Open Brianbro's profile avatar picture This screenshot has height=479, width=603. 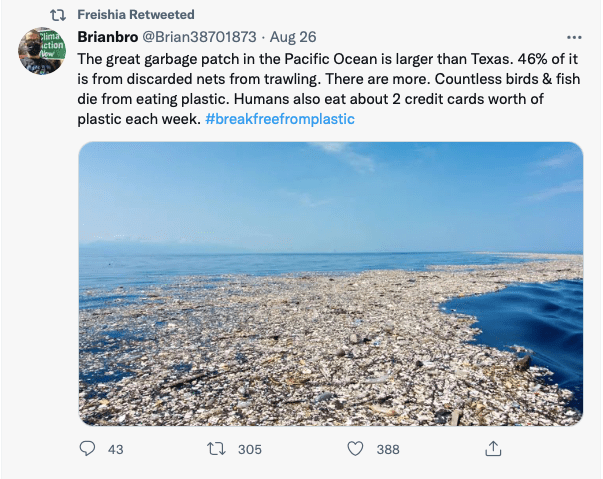pos(42,51)
